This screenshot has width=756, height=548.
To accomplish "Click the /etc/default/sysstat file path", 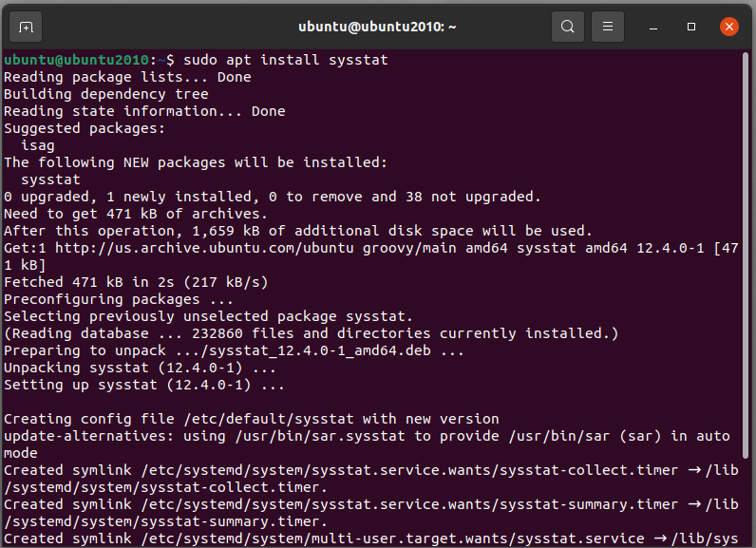I will 269,419.
